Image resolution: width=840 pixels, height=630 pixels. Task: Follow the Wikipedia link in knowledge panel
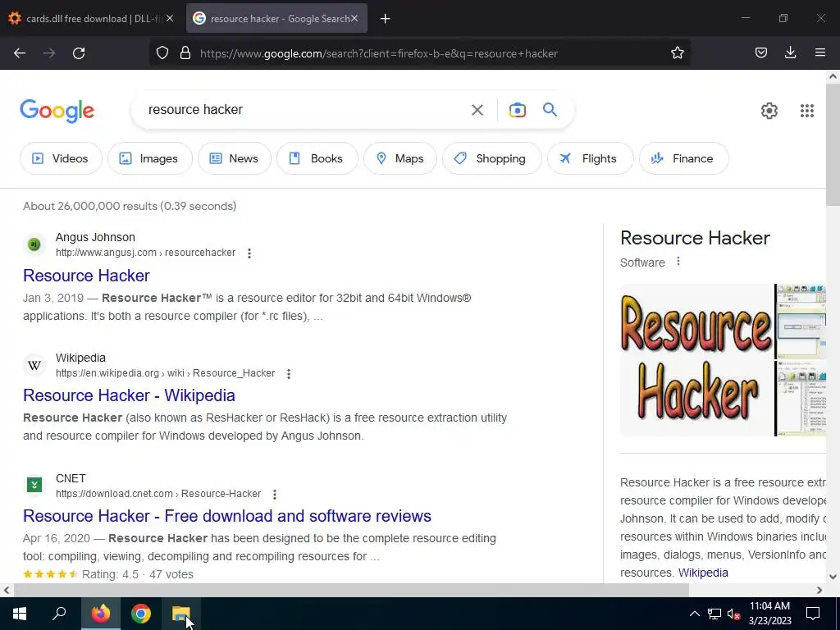pyautogui.click(x=703, y=573)
